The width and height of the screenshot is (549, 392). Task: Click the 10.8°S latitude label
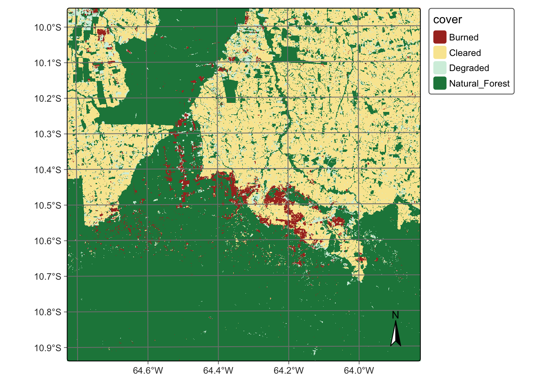click(48, 312)
